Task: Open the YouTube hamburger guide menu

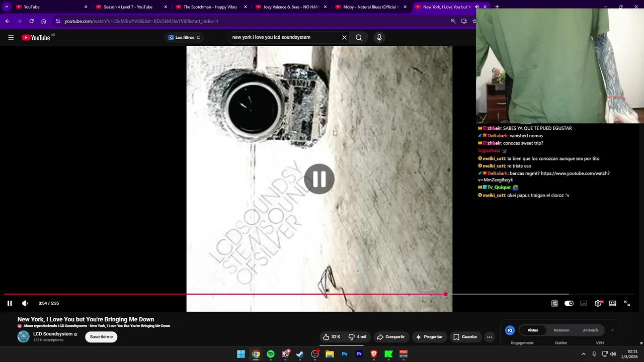Action: [x=11, y=37]
